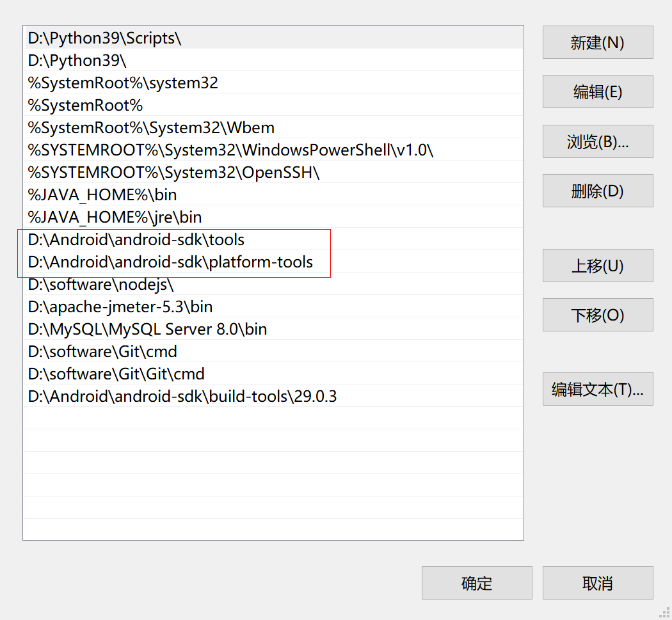Select the build-tools\29.0.3 path entry
This screenshot has width=672, height=620.
[x=273, y=396]
